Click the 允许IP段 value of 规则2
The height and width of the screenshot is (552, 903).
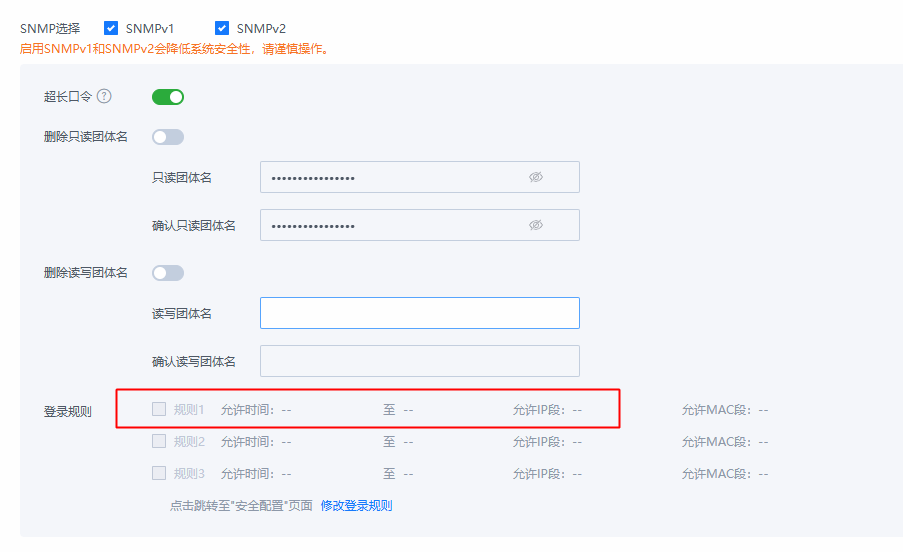tap(576, 442)
